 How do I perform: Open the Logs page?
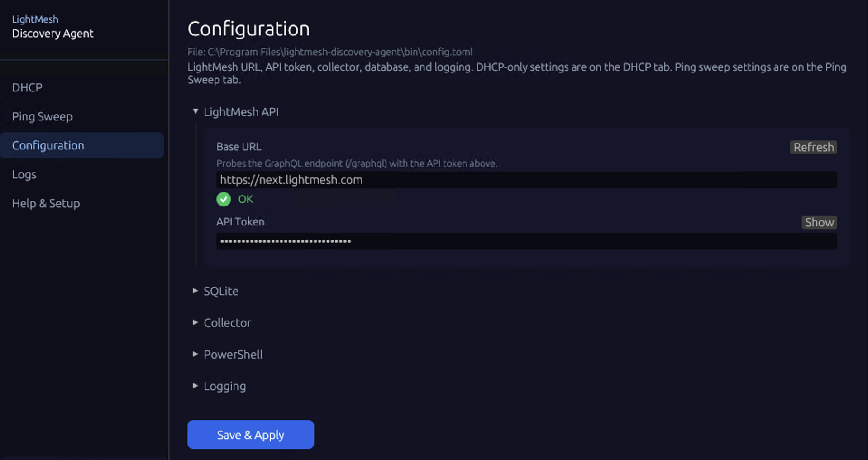[24, 174]
